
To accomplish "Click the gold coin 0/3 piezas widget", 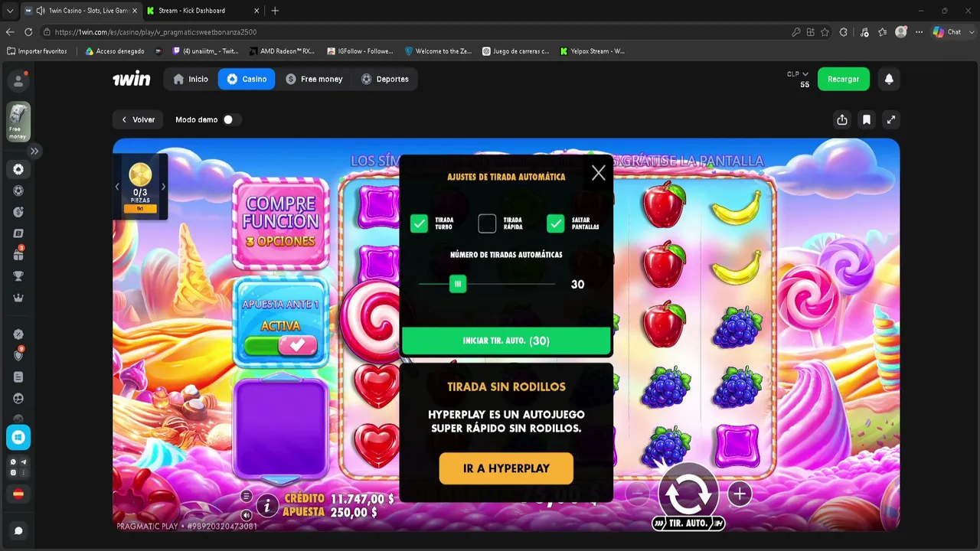I will 140,186.
